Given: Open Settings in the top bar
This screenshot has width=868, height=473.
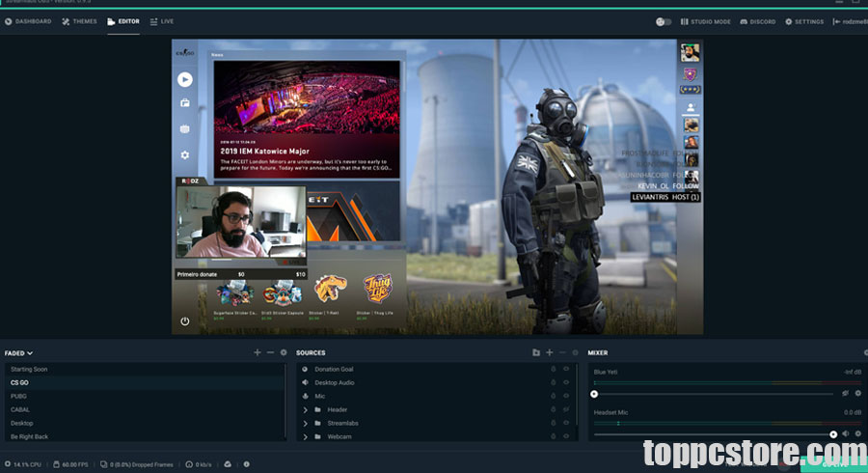Looking at the screenshot, I should click(x=804, y=21).
